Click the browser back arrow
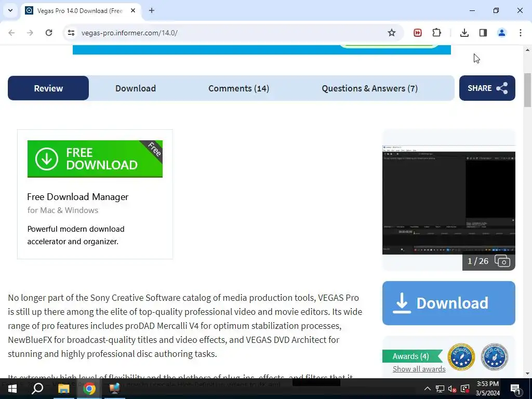 click(x=11, y=33)
